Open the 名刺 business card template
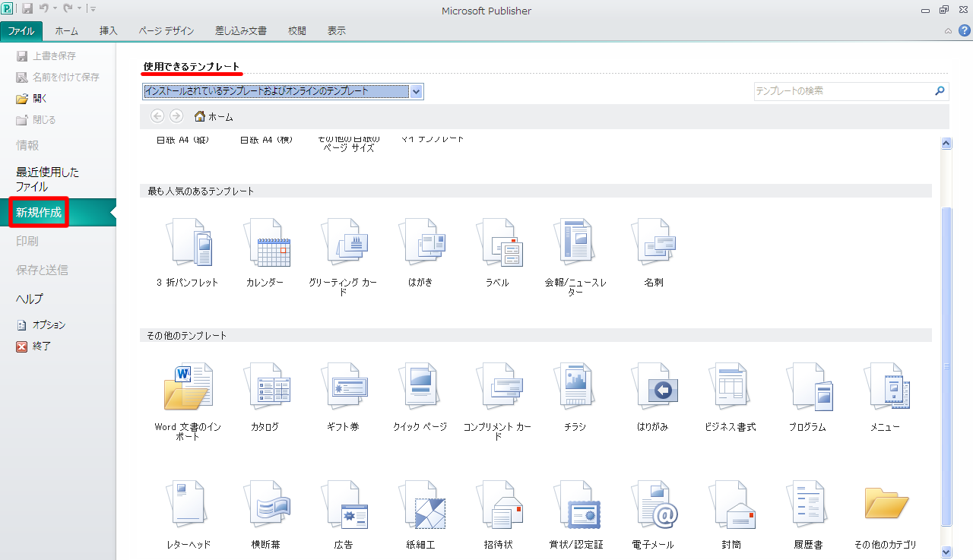The width and height of the screenshot is (973, 560). click(653, 243)
